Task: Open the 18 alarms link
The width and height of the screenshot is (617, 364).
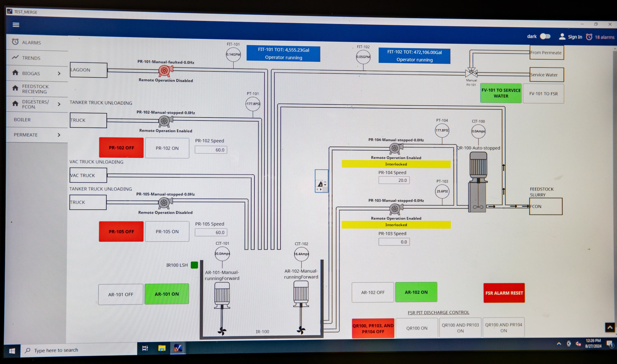Action: pos(604,37)
